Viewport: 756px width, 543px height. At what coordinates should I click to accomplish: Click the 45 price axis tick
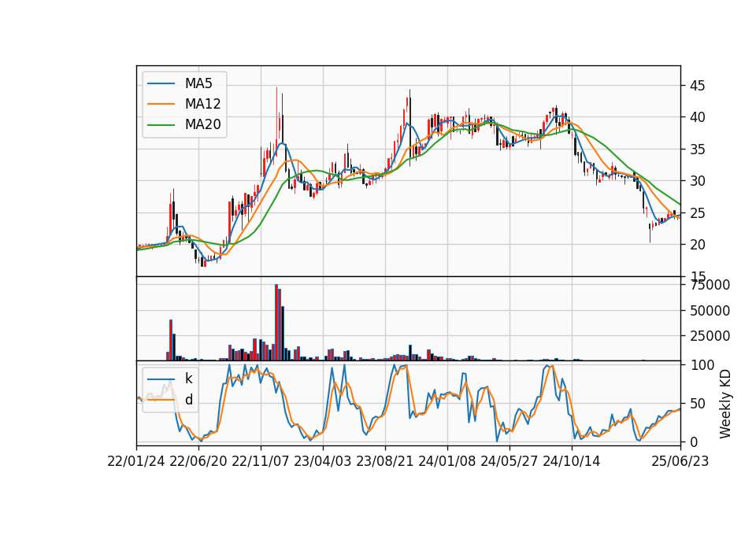(697, 86)
